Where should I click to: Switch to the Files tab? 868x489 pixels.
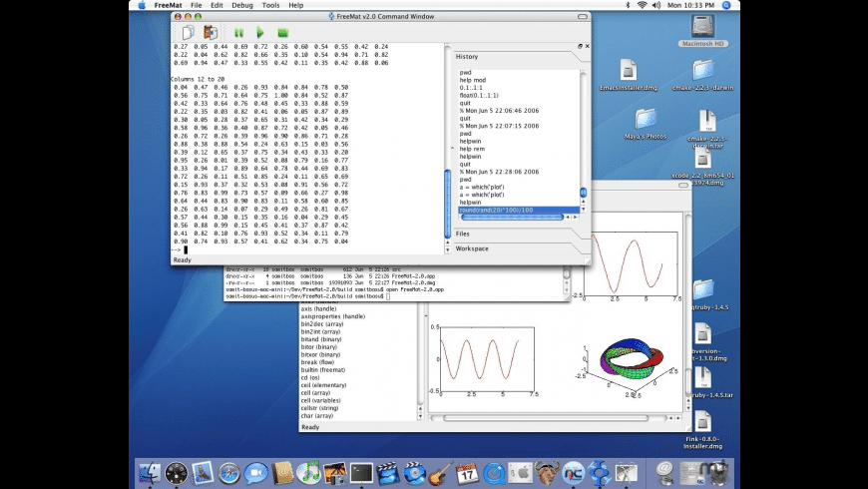pyautogui.click(x=463, y=234)
